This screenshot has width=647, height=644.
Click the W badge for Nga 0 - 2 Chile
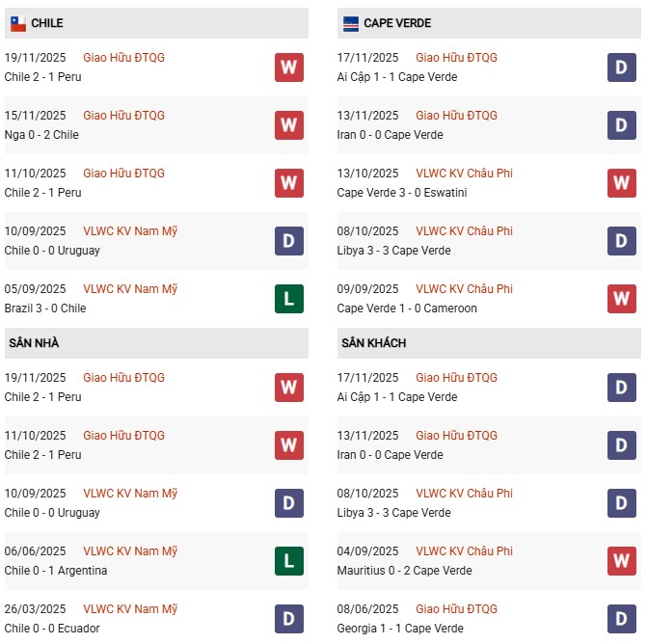tap(288, 125)
